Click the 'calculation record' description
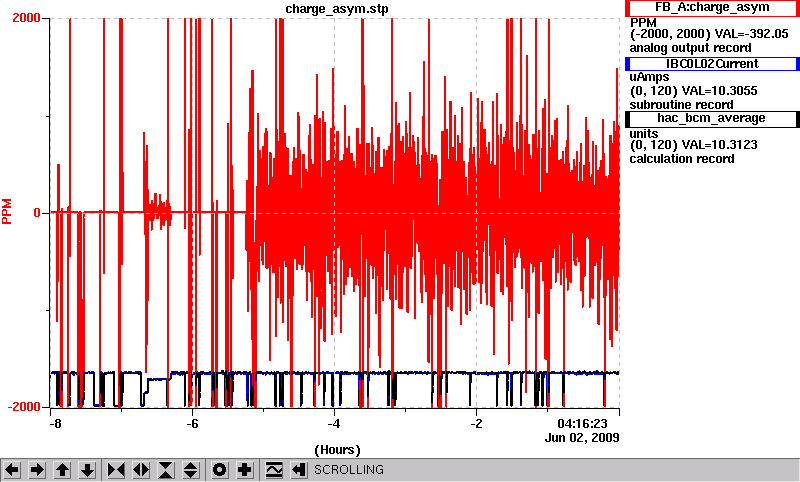The width and height of the screenshot is (800, 482). point(682,159)
